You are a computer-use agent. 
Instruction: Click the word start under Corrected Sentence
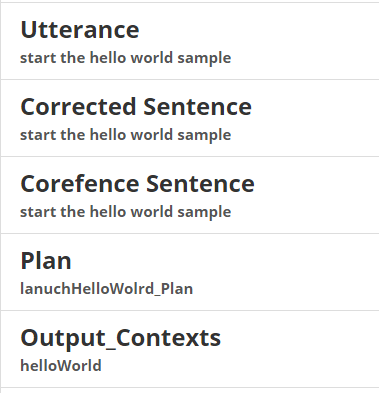[x=38, y=135]
